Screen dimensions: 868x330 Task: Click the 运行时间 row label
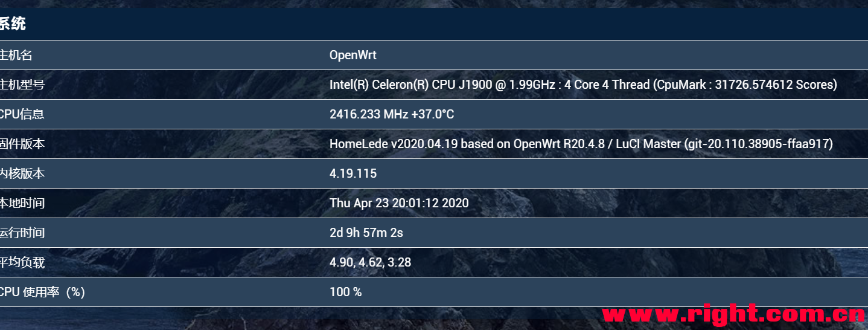coord(22,233)
